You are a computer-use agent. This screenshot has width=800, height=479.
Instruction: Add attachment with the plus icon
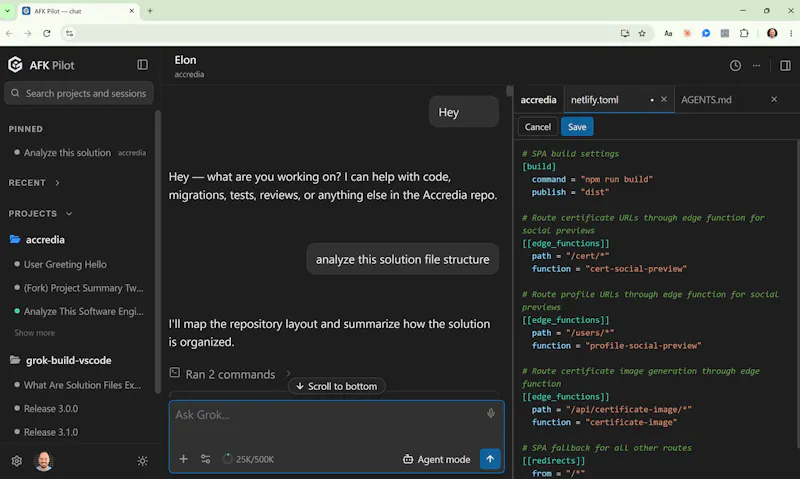point(183,459)
